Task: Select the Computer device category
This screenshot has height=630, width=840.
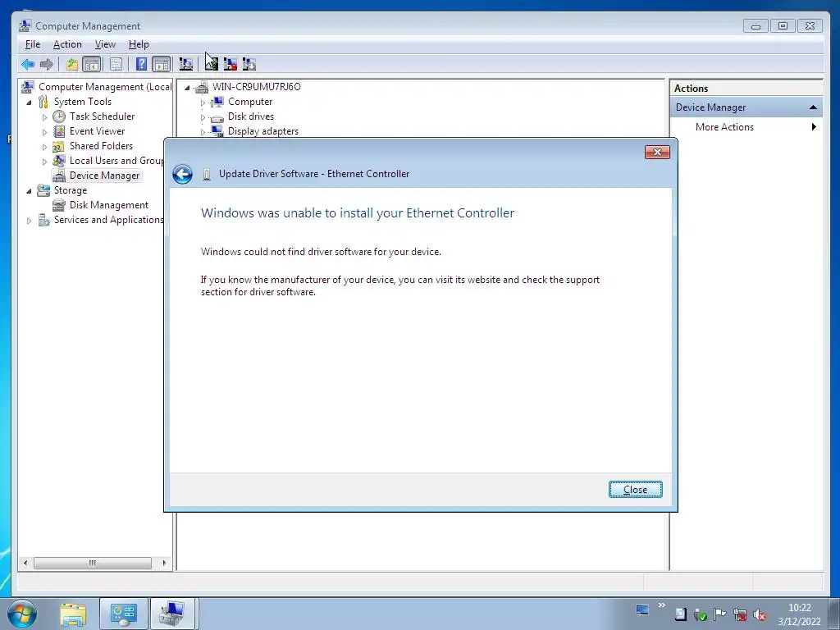Action: tap(250, 102)
